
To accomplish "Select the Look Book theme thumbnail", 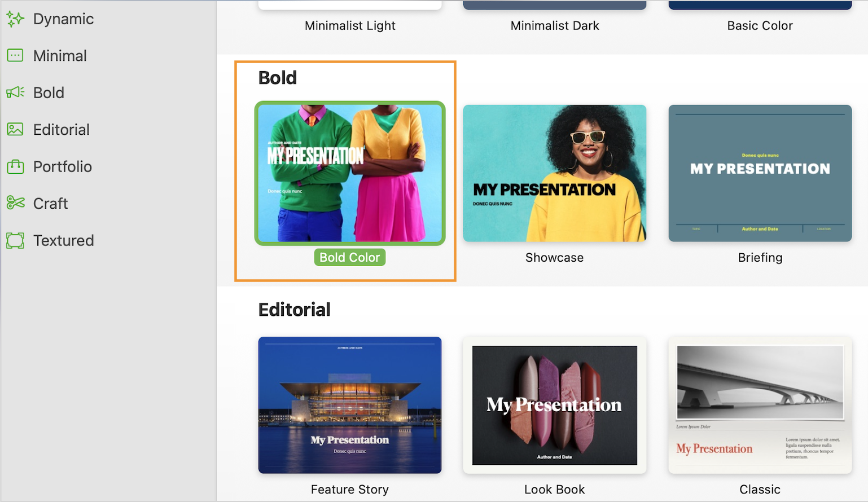I will [555, 405].
